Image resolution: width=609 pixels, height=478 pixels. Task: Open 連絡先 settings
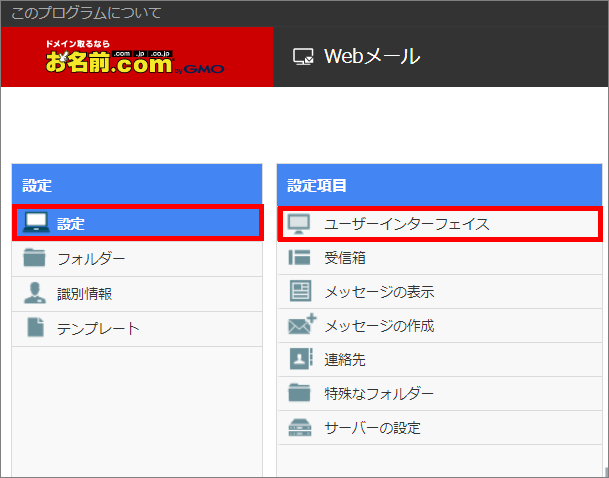pos(440,360)
